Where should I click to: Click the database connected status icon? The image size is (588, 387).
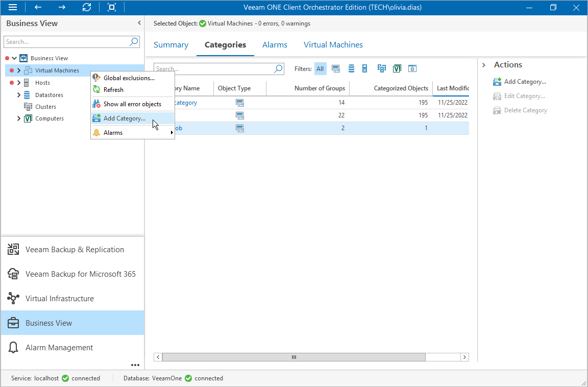188,378
